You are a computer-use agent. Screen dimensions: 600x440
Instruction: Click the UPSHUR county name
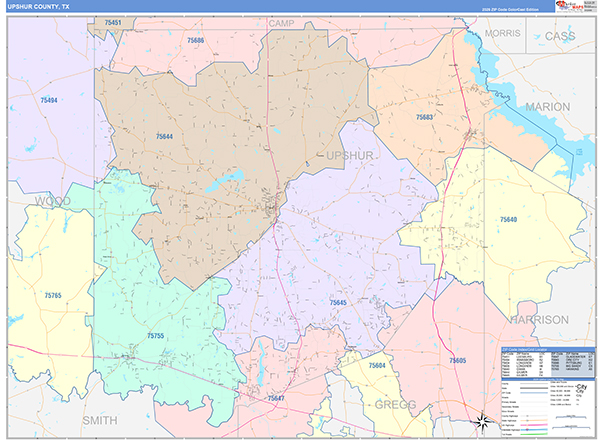349,155
